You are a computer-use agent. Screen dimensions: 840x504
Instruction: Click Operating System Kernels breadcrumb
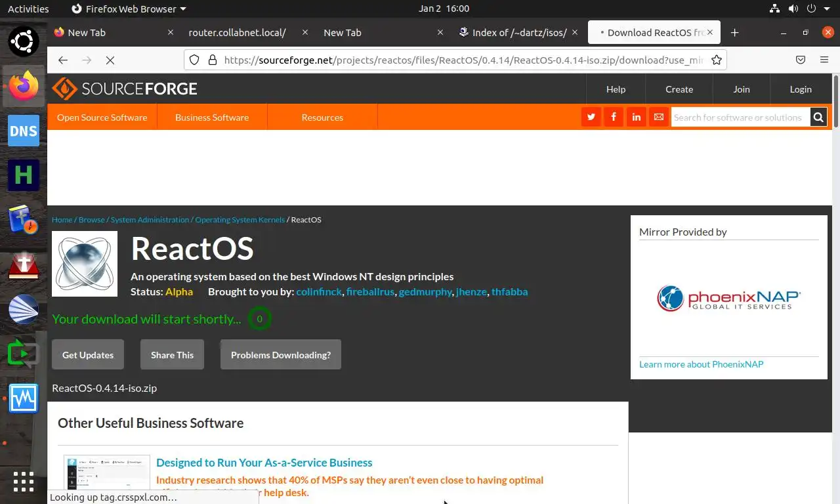(240, 219)
